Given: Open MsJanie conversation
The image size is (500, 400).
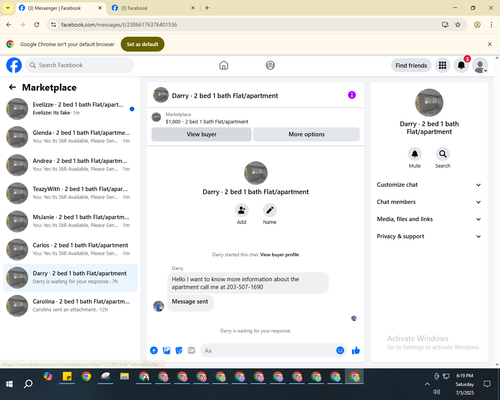Looking at the screenshot, I should click(70, 221).
